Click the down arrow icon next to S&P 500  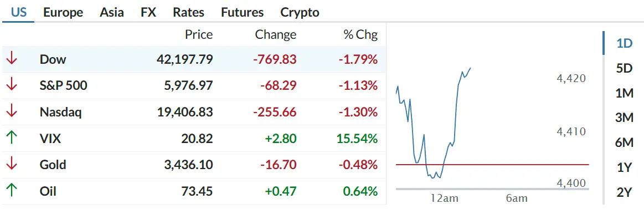pyautogui.click(x=12, y=85)
